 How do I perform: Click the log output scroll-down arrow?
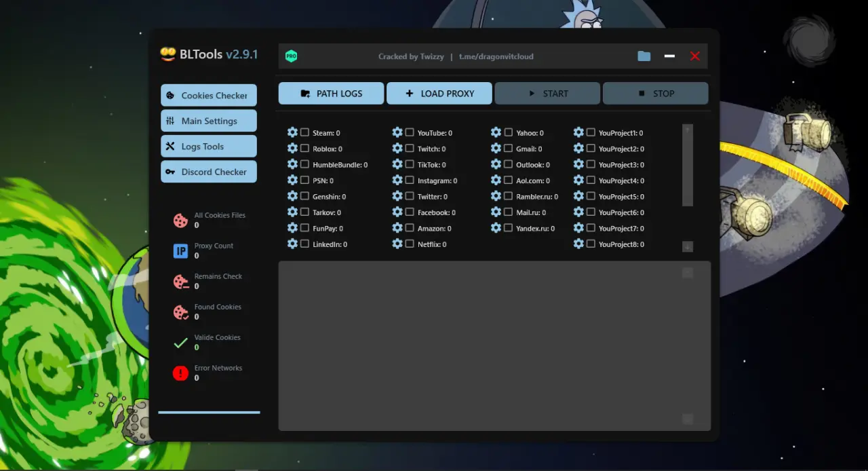point(688,419)
